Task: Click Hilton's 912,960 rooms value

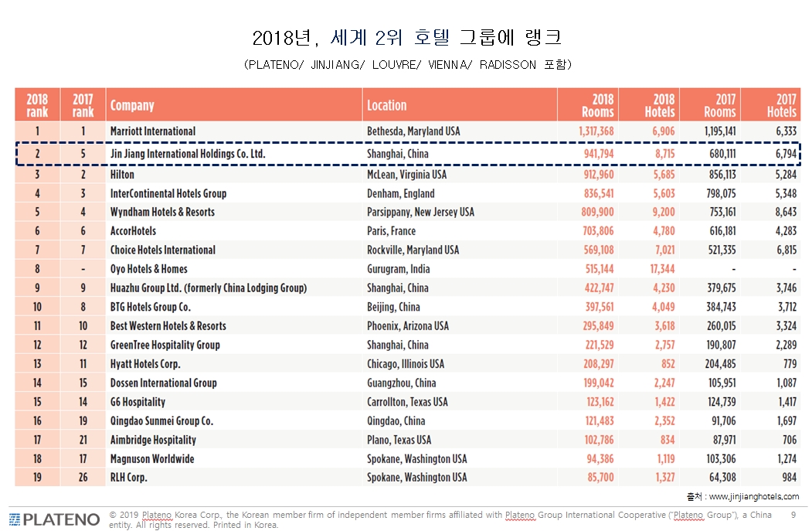Action: point(599,175)
